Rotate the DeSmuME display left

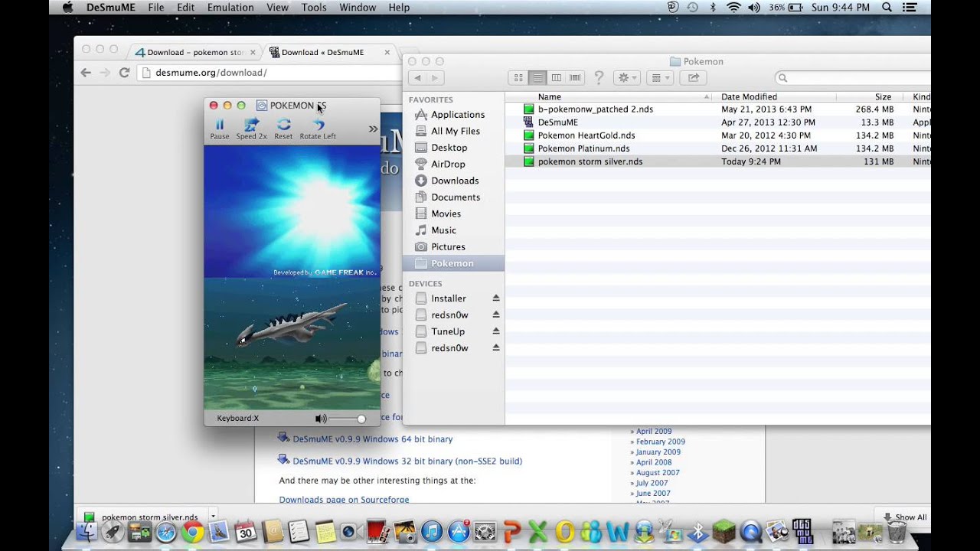pyautogui.click(x=318, y=129)
